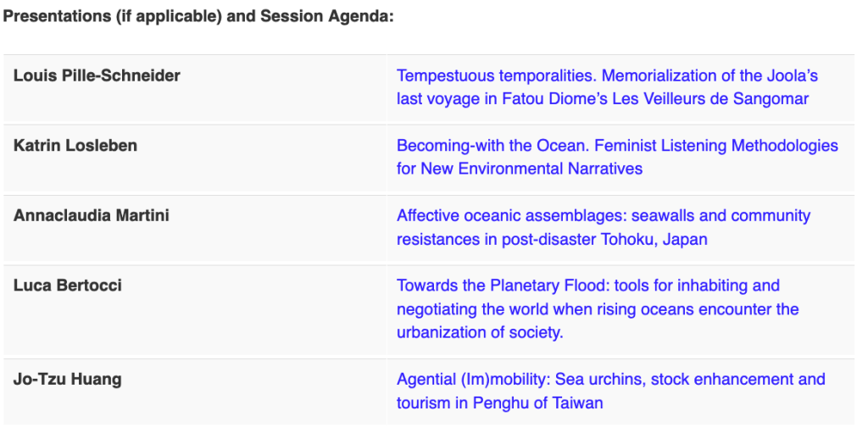Viewport: 868px width, 433px height.
Task: Click "tourism in Penghu of Taiwan" link line
Action: (500, 402)
